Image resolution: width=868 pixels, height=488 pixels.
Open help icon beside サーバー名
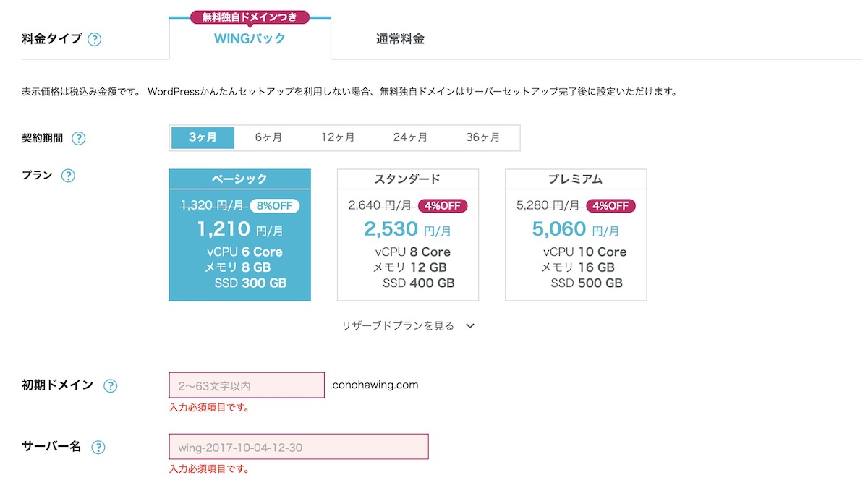coord(98,448)
